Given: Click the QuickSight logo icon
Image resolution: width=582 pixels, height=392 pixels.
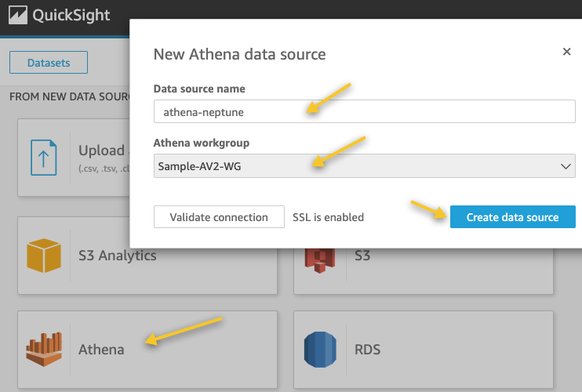Looking at the screenshot, I should pos(17,16).
